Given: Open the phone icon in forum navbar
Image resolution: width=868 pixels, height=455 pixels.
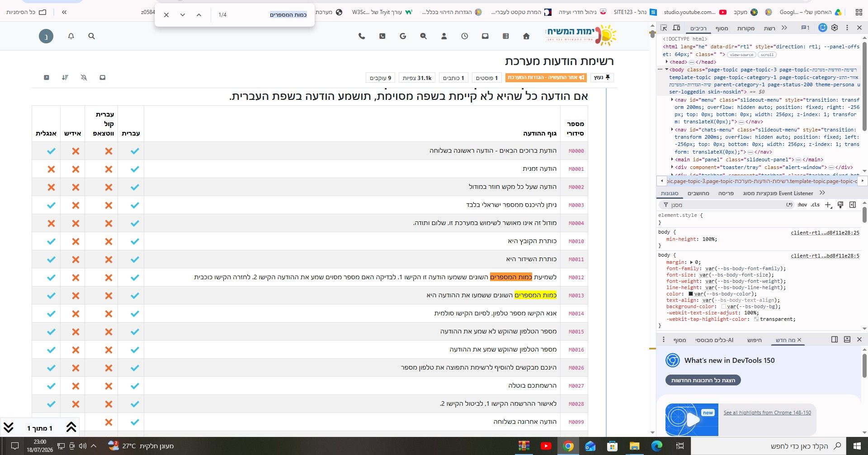Looking at the screenshot, I should click(x=362, y=36).
